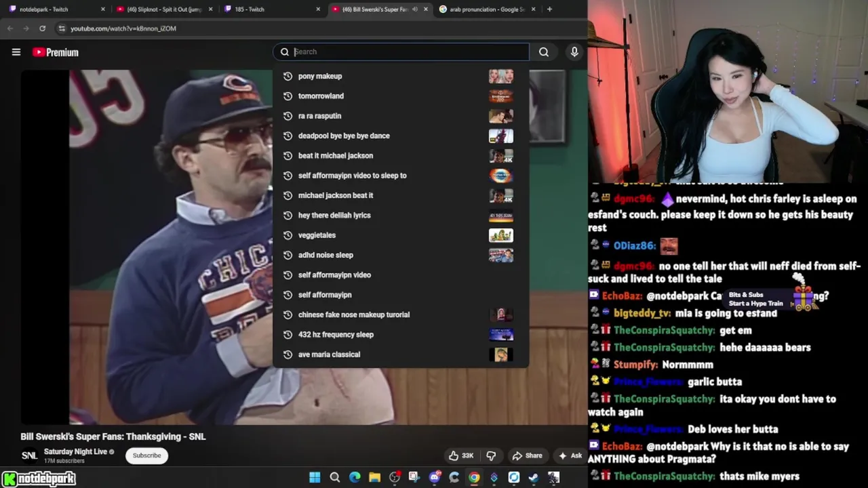Subscribe to Saturday Night Live channel
The height and width of the screenshot is (488, 868).
146,455
